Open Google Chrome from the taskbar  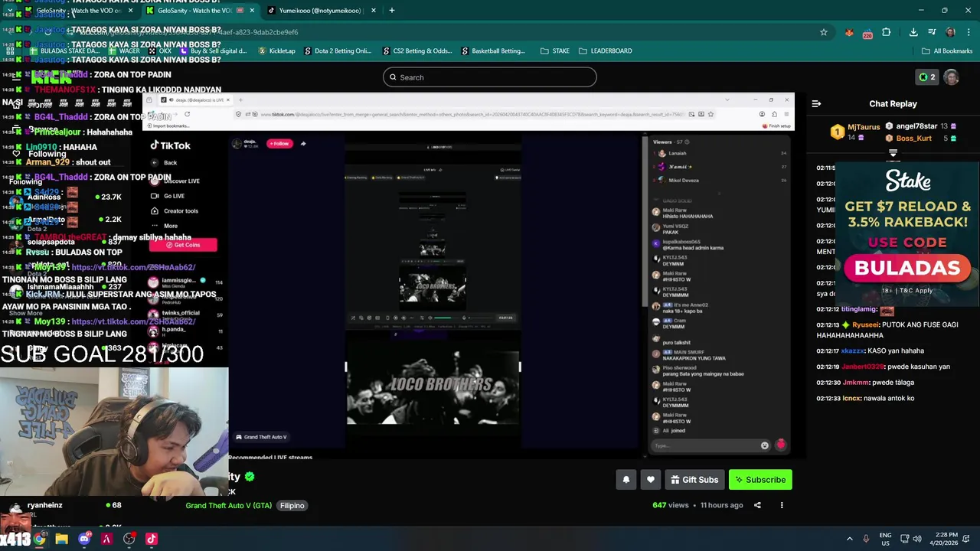[40, 539]
